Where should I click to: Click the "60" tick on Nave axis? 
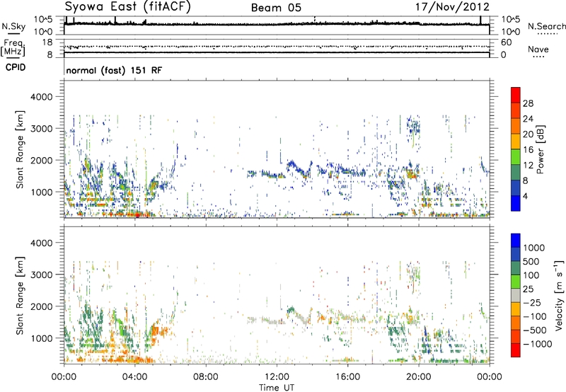coord(507,42)
